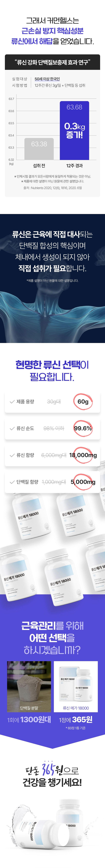This screenshot has width=105, height=868.
Task: Select the 18,000mg leucine content value
Action: coord(83,455)
